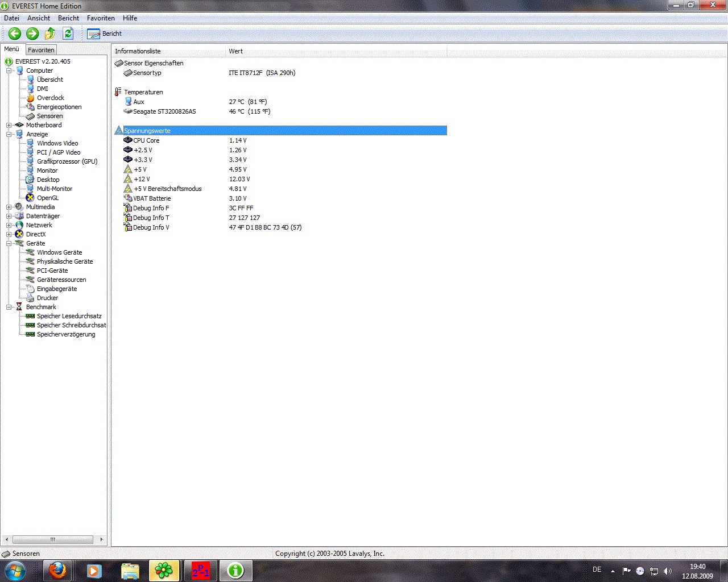
Task: Expand the DirectX tree node
Action: tap(9, 234)
